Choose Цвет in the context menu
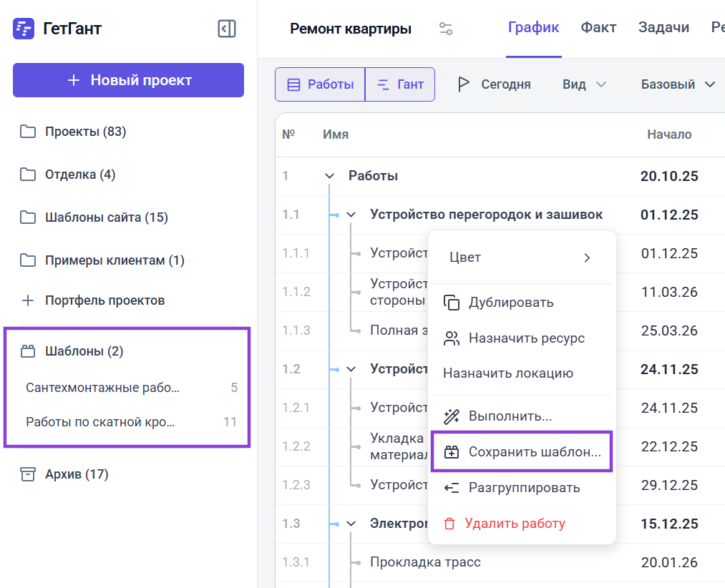This screenshot has width=725, height=588. [522, 258]
